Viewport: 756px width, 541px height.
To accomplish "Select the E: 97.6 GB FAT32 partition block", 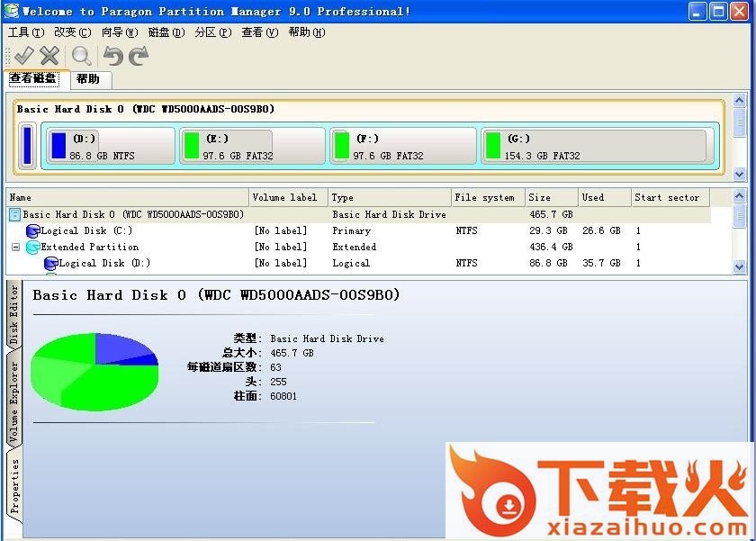I will [253, 146].
